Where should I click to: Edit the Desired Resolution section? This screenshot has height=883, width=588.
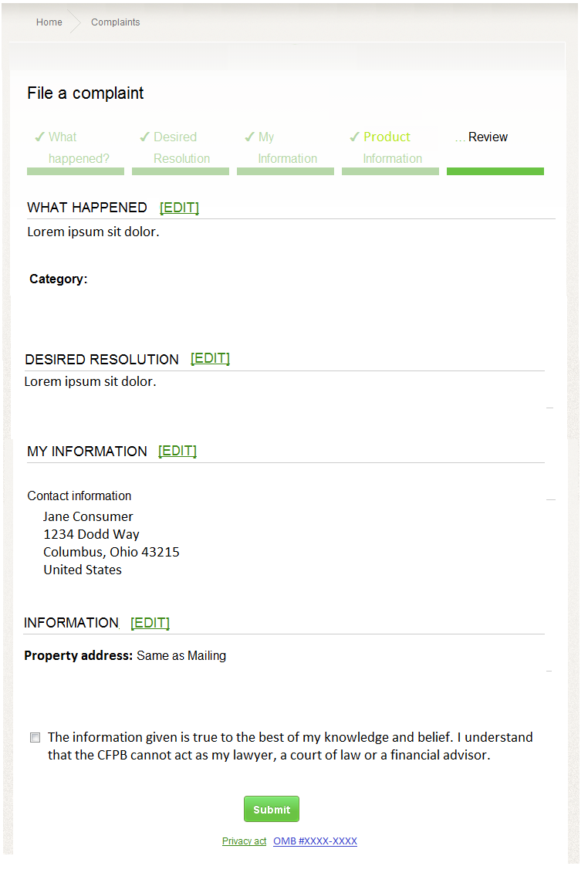210,358
